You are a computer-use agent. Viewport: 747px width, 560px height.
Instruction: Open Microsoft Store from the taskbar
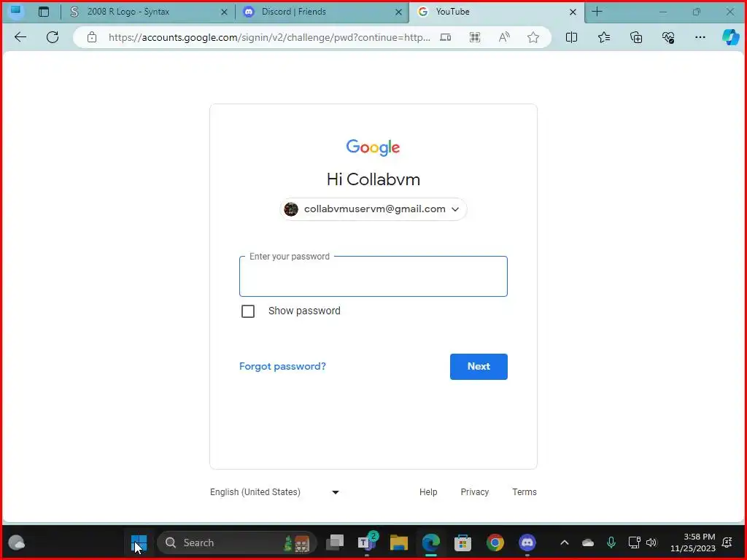click(x=462, y=542)
